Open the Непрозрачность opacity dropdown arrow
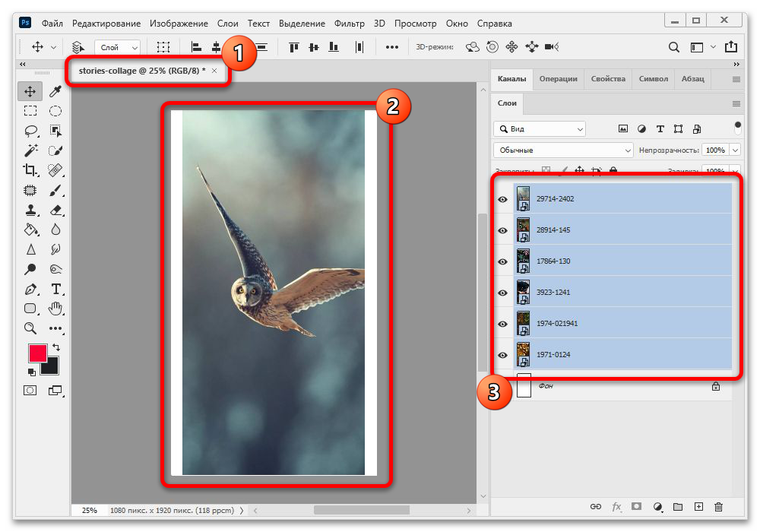This screenshot has width=760, height=532. click(x=735, y=150)
